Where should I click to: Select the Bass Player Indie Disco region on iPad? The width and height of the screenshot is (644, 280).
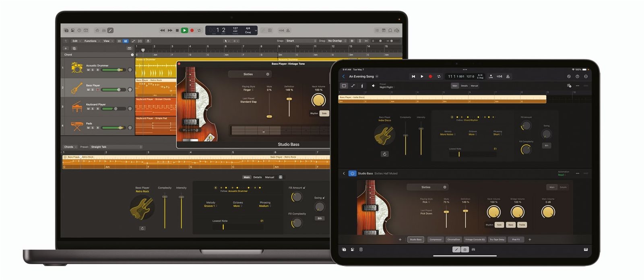point(442,99)
